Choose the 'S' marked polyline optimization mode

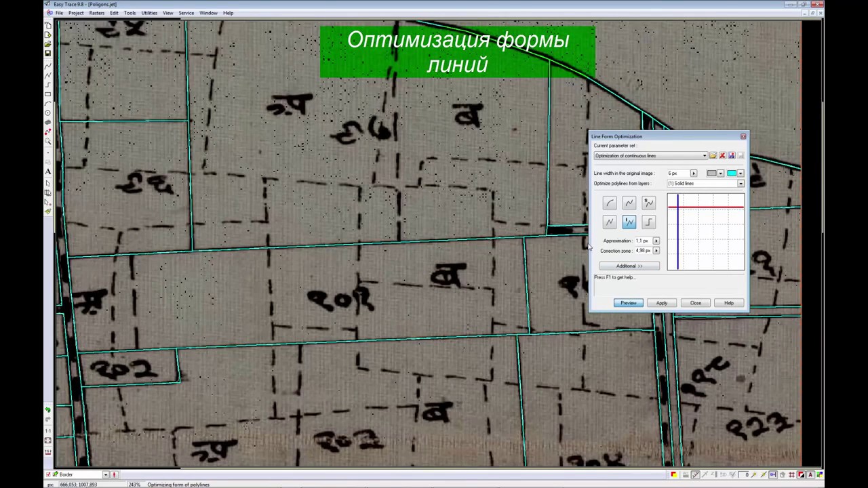click(x=649, y=203)
